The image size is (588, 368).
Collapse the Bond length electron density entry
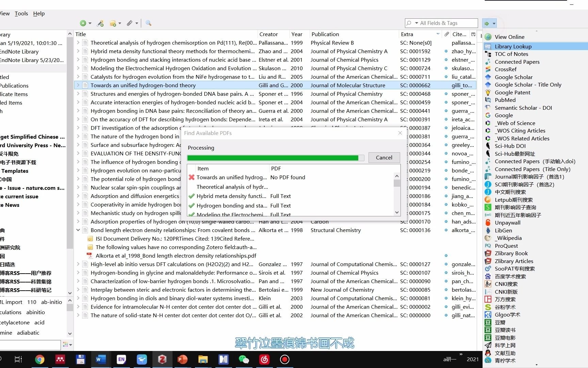[x=78, y=230]
